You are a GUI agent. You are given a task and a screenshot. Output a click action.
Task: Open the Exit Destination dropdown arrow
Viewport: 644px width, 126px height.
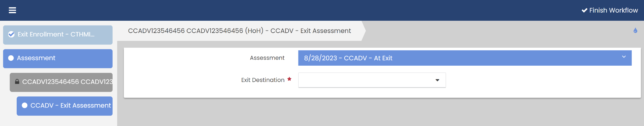[437, 80]
